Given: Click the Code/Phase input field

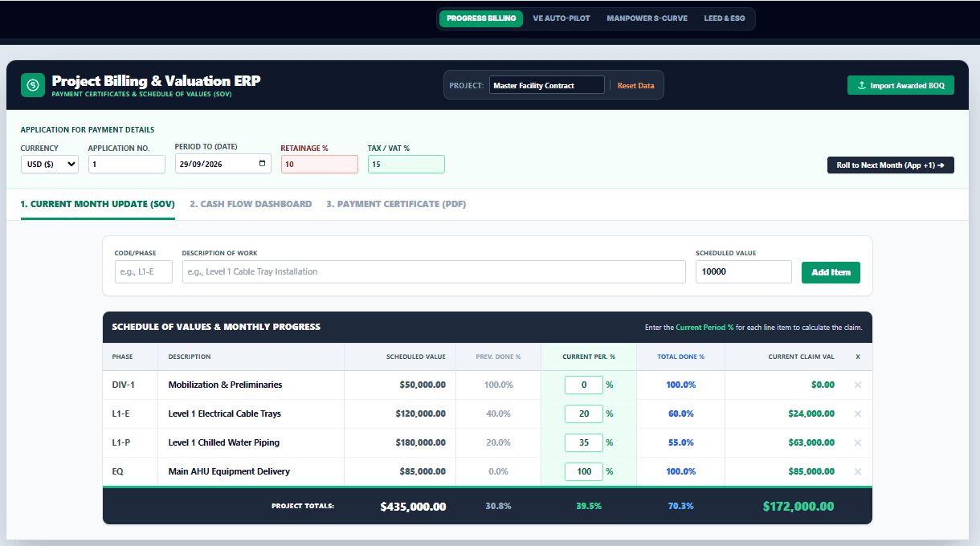Looking at the screenshot, I should 144,271.
